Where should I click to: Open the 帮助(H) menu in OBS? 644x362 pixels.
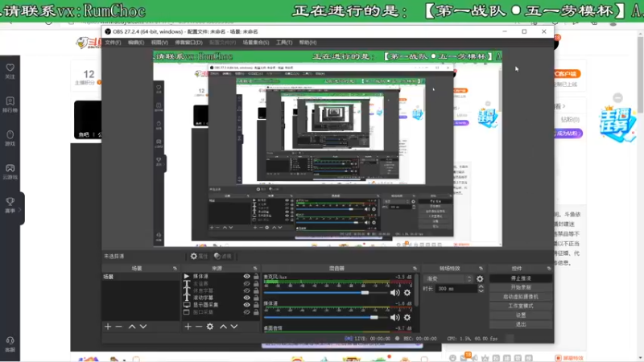[x=308, y=43]
